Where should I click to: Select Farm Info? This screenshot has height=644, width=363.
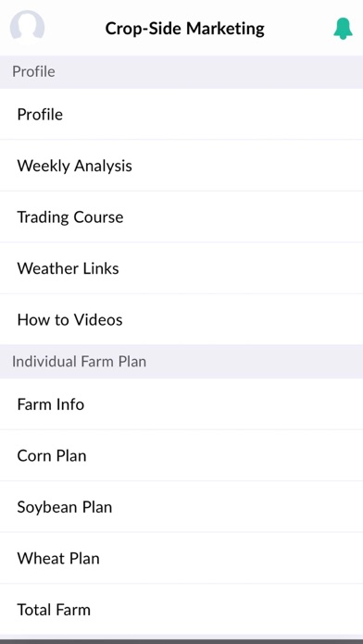(x=181, y=404)
